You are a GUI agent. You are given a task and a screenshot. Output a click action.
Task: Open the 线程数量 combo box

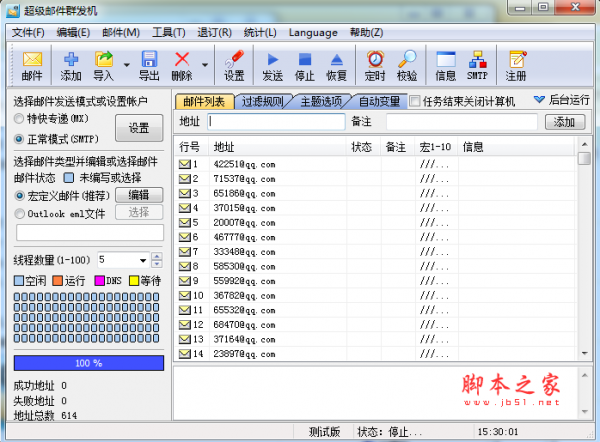point(155,259)
